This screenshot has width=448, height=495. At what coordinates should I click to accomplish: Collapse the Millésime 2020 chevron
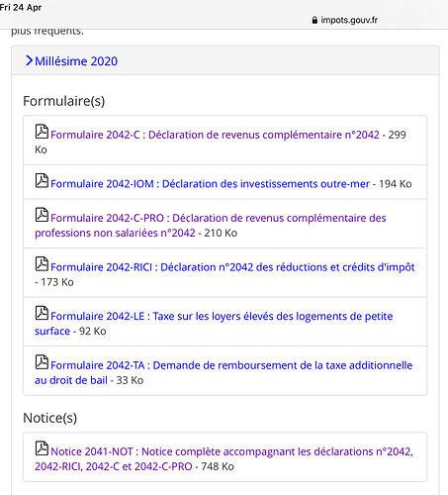point(29,60)
